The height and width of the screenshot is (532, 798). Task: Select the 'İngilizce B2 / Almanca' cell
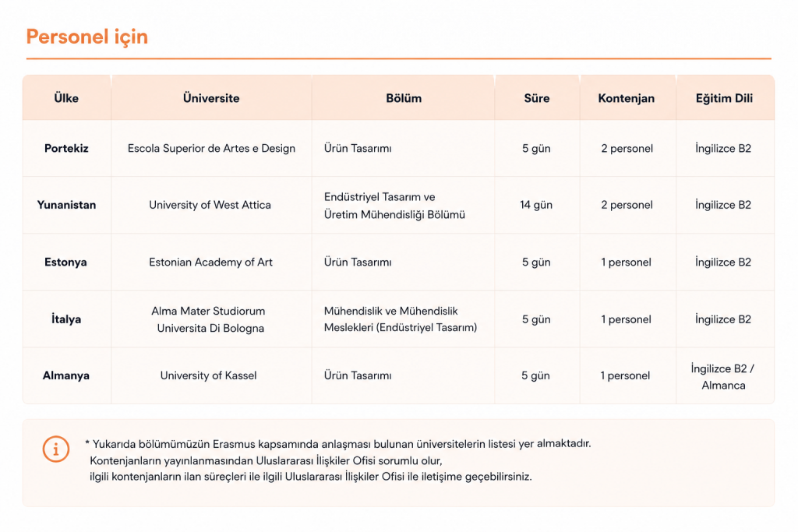click(723, 377)
